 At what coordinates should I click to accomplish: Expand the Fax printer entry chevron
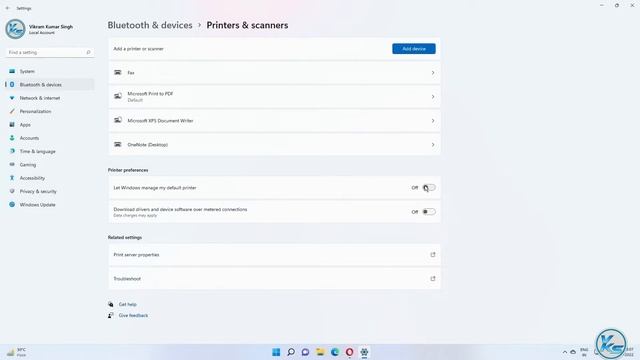coord(433,73)
